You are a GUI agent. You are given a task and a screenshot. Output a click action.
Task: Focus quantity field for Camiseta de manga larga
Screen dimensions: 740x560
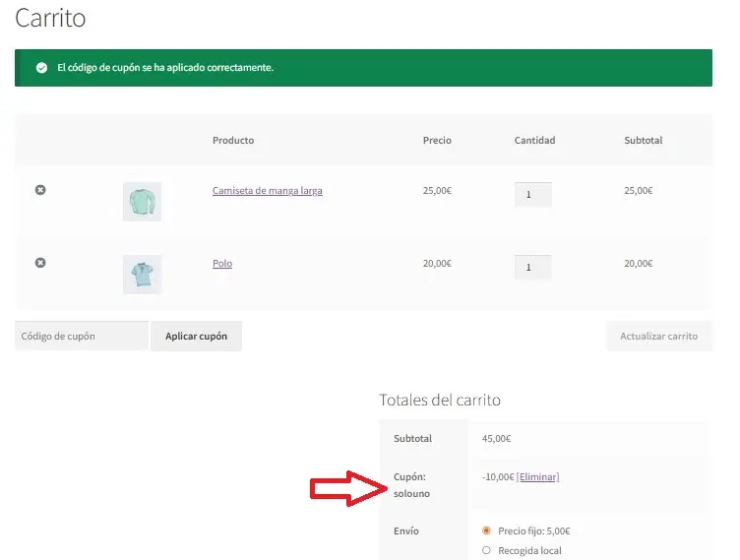(532, 195)
